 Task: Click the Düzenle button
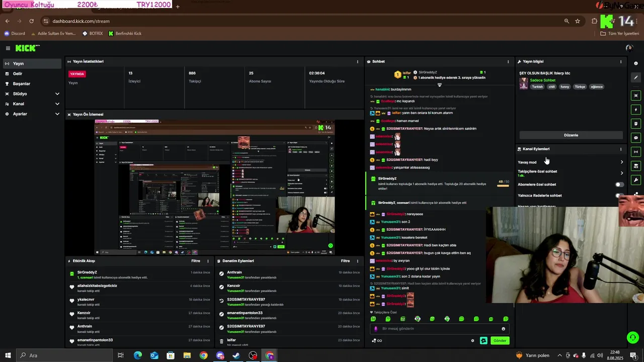571,135
